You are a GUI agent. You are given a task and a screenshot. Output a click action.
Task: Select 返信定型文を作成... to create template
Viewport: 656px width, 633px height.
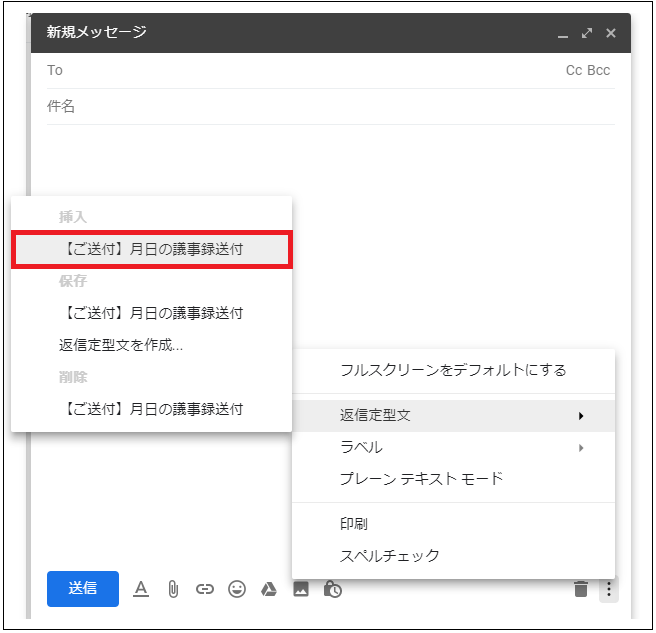tap(151, 345)
